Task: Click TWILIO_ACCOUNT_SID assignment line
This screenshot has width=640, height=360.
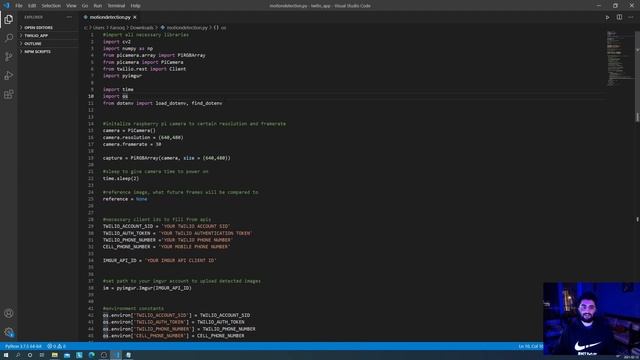Action: tap(167, 227)
